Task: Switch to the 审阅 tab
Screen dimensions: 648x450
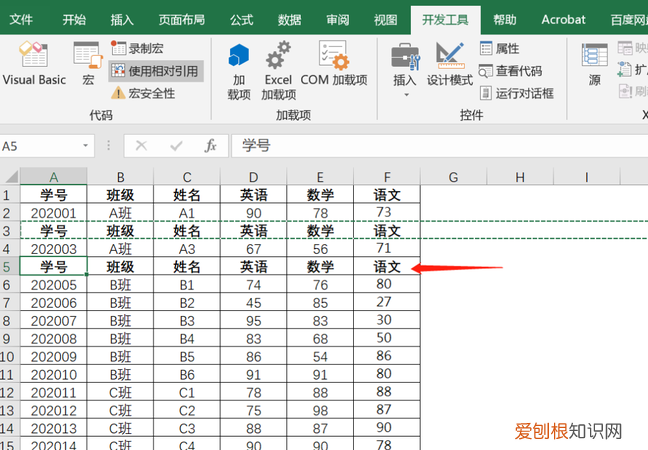Action: pyautogui.click(x=338, y=19)
